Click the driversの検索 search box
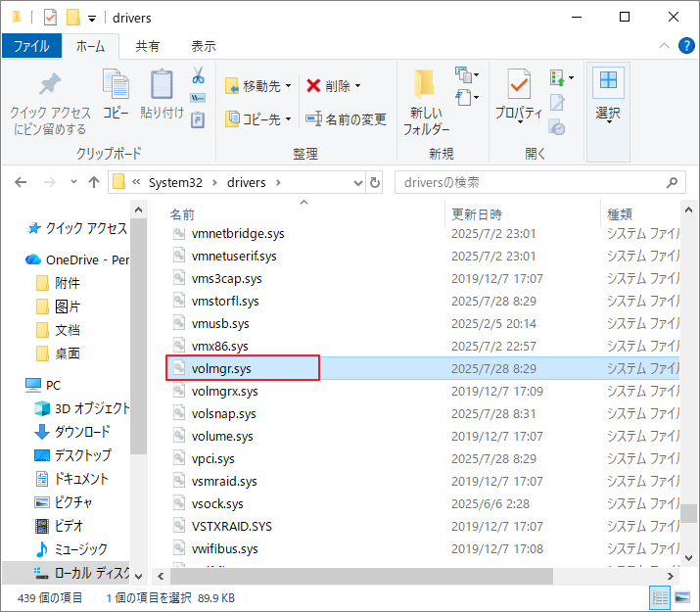The width and height of the screenshot is (700, 612). [539, 182]
